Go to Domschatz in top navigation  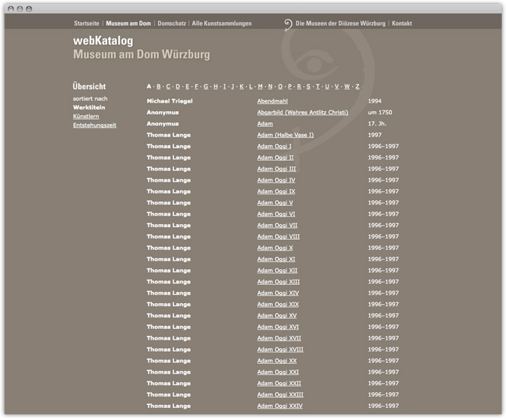[172, 23]
